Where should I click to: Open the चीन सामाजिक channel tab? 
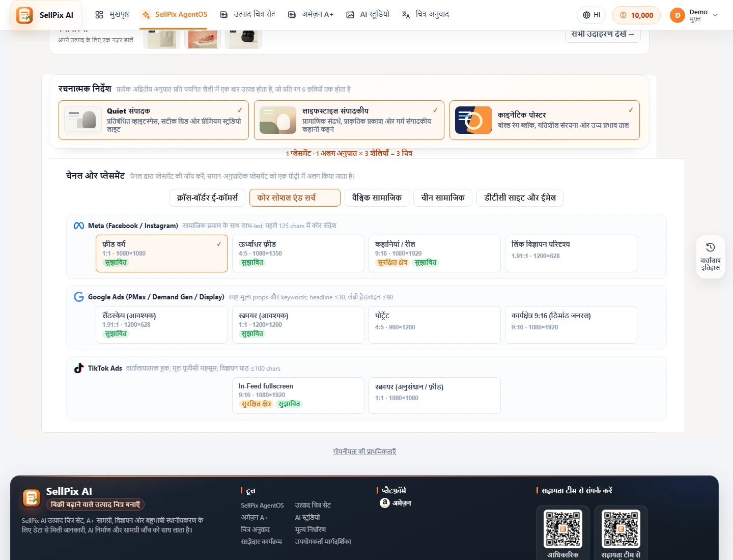point(443,198)
